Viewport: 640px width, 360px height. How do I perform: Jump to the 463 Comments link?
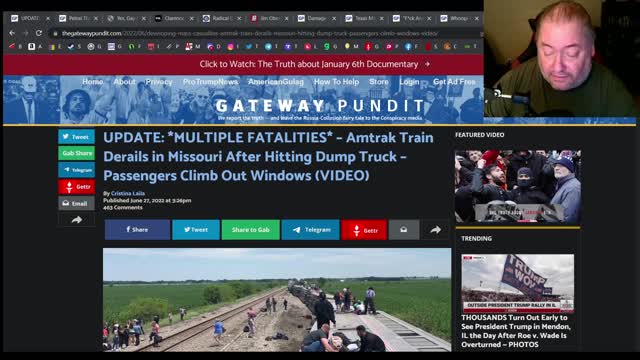click(x=123, y=207)
